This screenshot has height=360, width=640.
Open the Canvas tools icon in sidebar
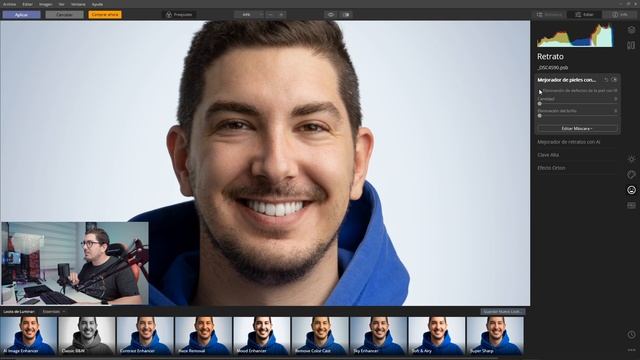click(631, 45)
